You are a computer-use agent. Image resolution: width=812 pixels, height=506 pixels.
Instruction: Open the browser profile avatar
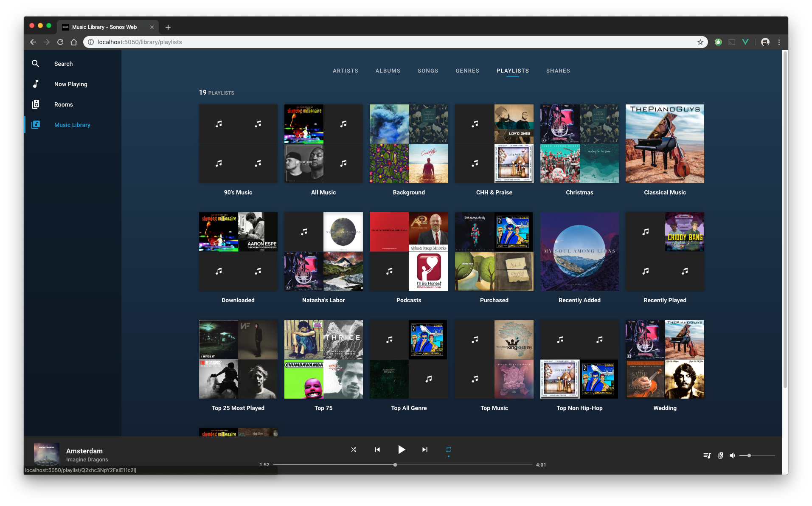click(765, 42)
